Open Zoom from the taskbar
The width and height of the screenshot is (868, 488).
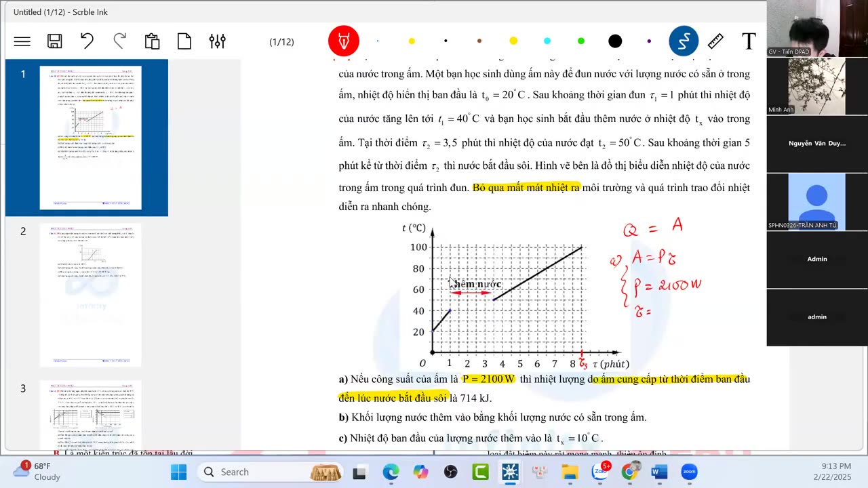coord(689,472)
